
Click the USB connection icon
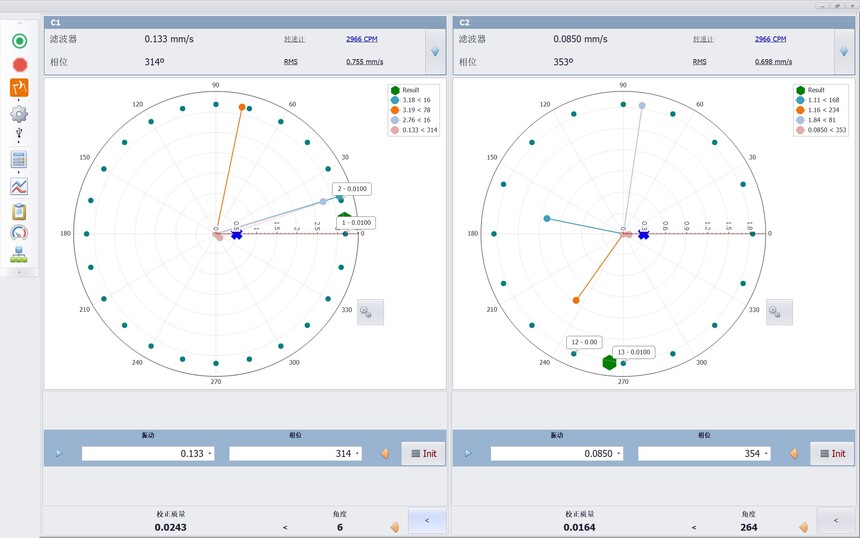tap(19, 134)
